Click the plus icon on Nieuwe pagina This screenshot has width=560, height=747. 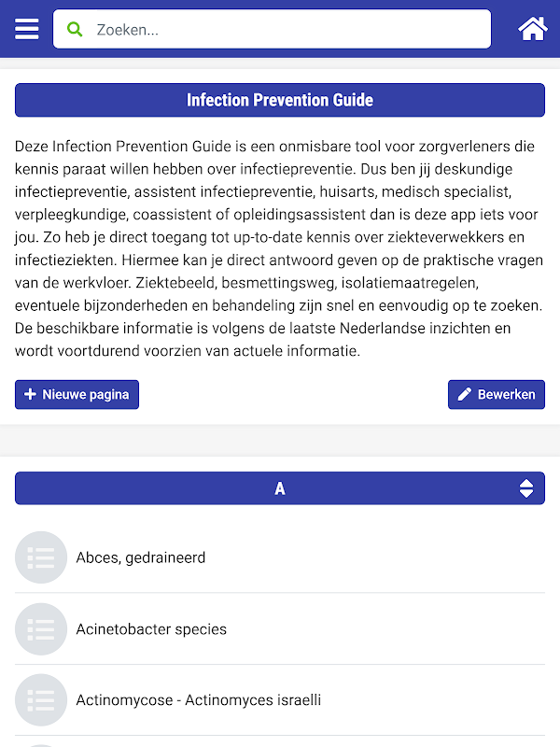coord(30,394)
